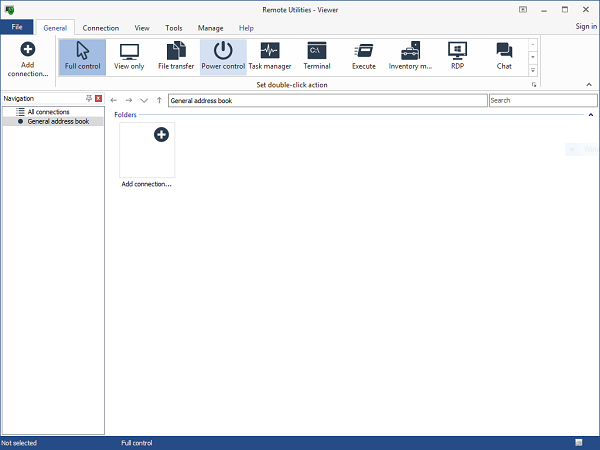
Task: Open the navigation history dropdown arrow
Action: (144, 100)
